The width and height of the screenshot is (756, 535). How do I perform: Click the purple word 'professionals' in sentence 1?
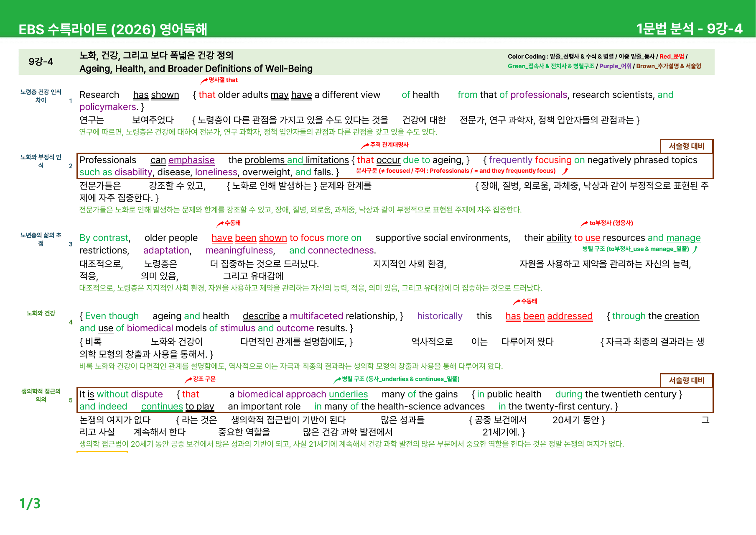click(539, 95)
